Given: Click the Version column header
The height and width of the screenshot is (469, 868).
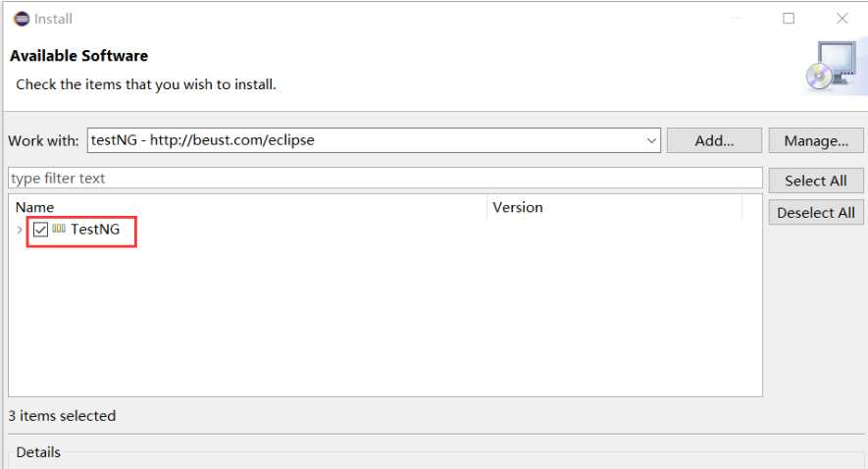Looking at the screenshot, I should [x=614, y=207].
